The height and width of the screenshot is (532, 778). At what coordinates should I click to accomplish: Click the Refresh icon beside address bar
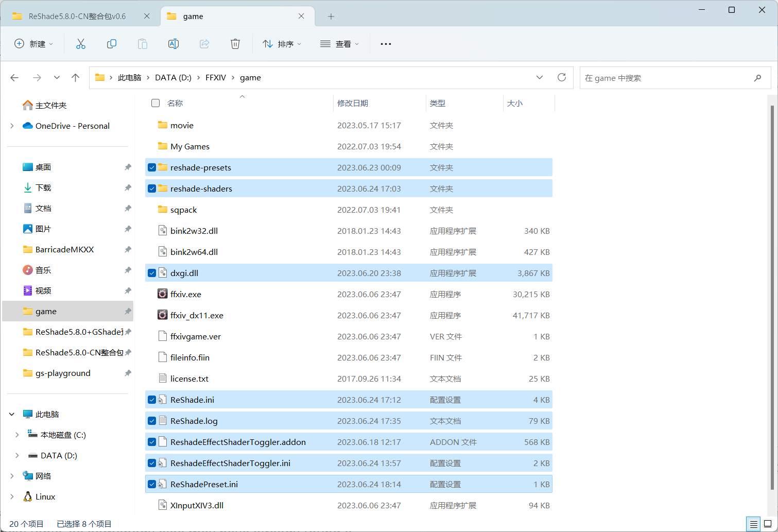tap(562, 78)
